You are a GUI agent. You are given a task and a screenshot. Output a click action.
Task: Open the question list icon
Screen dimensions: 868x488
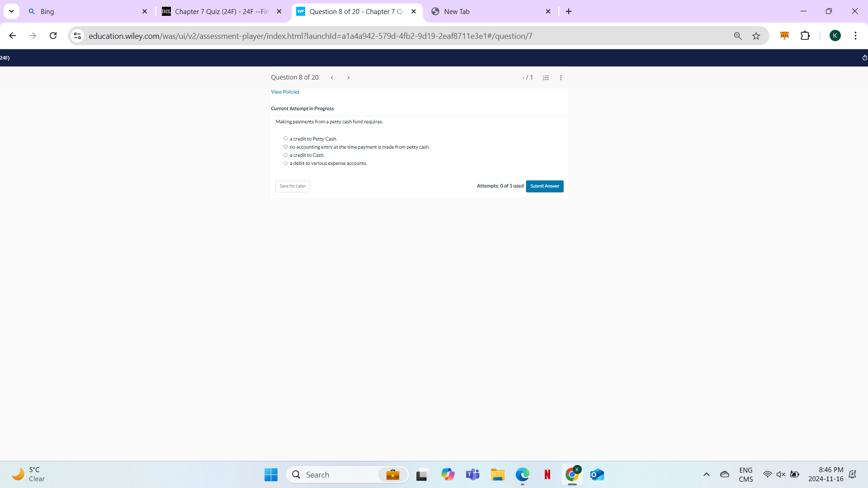[546, 77]
